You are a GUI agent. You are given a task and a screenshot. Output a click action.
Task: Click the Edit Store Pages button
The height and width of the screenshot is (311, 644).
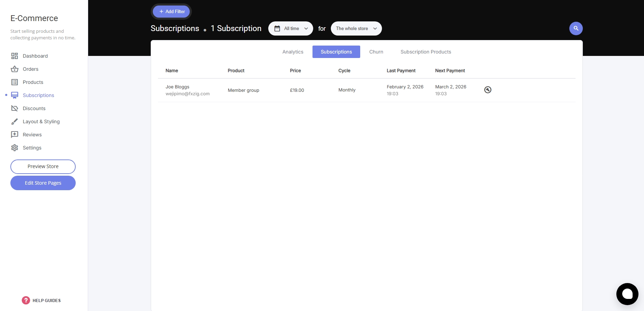tap(43, 183)
